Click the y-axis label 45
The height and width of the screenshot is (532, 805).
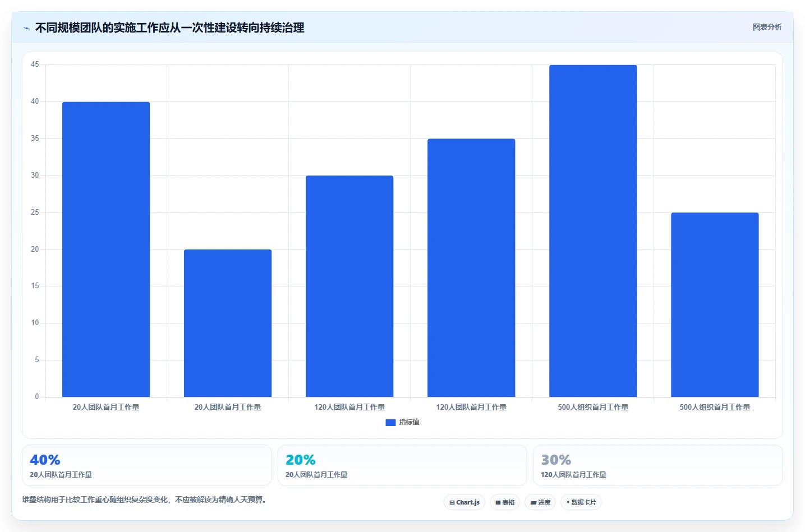[35, 64]
